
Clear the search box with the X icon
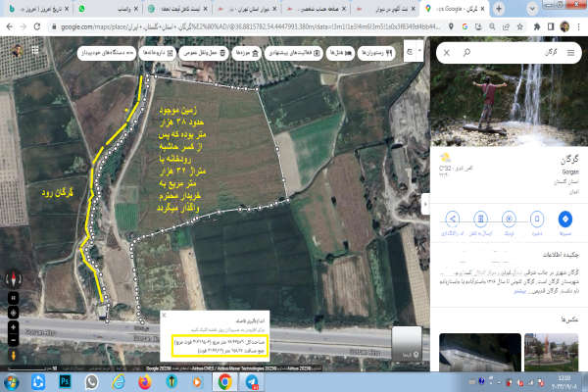point(447,53)
